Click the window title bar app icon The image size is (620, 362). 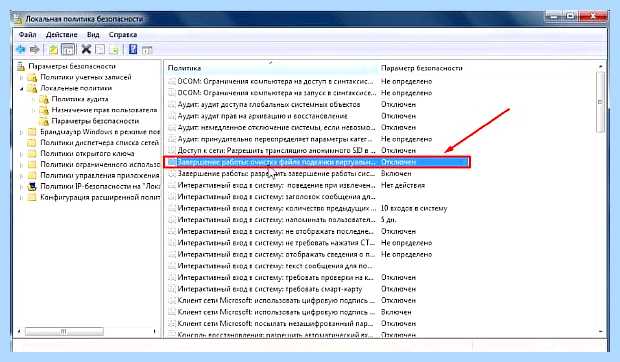click(x=18, y=19)
